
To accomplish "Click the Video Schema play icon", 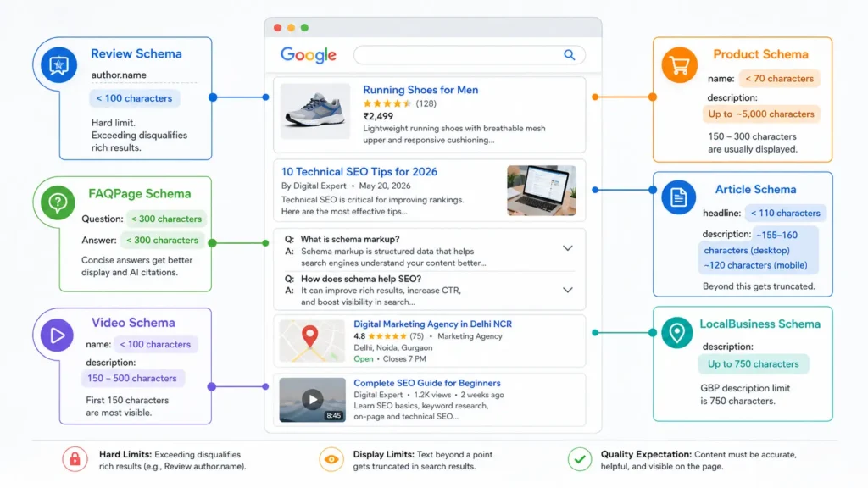I will [x=57, y=335].
